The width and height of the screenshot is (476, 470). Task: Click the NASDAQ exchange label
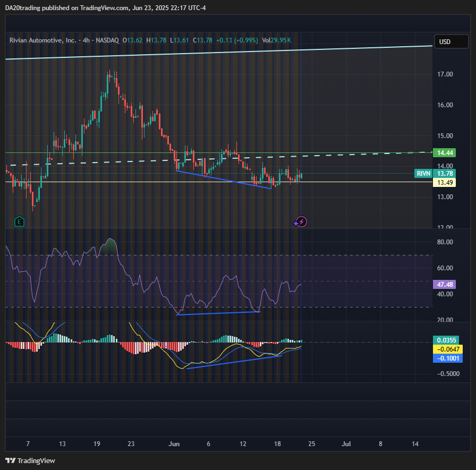(x=107, y=40)
